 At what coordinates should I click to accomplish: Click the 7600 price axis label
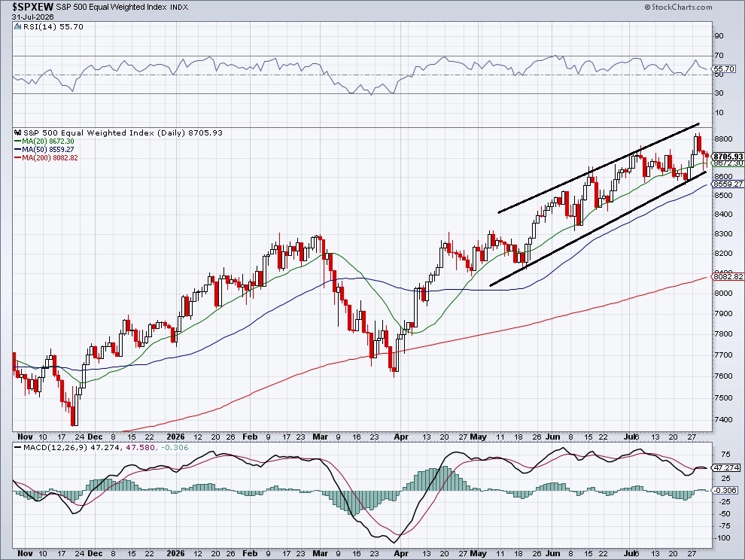point(723,376)
